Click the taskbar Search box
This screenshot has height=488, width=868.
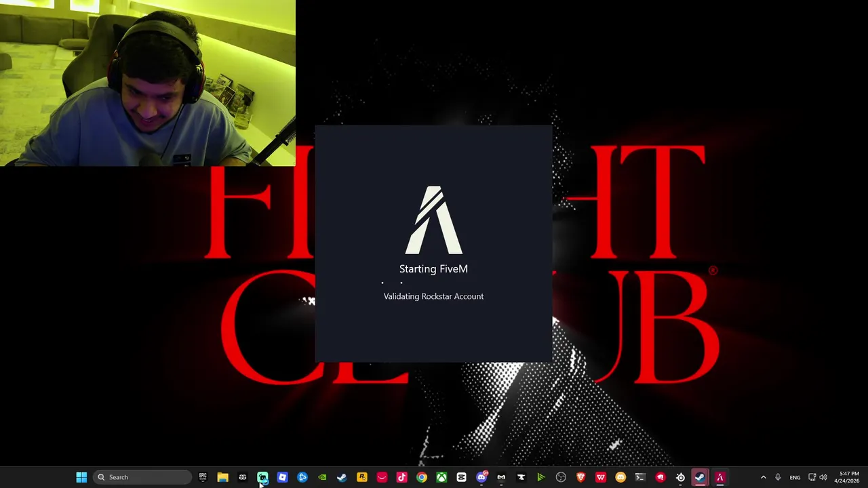pyautogui.click(x=142, y=477)
